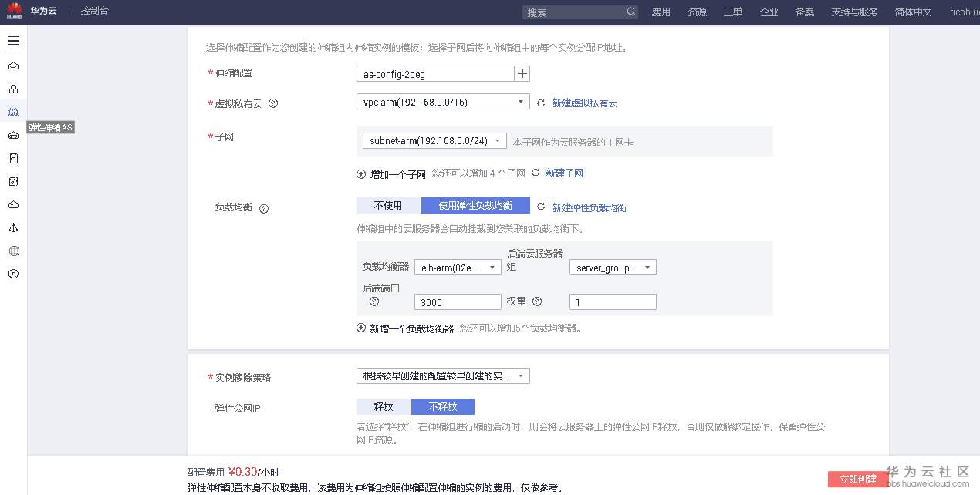Select the 不使用 load balancing option
Screen dimensions: 980x495
[388, 206]
